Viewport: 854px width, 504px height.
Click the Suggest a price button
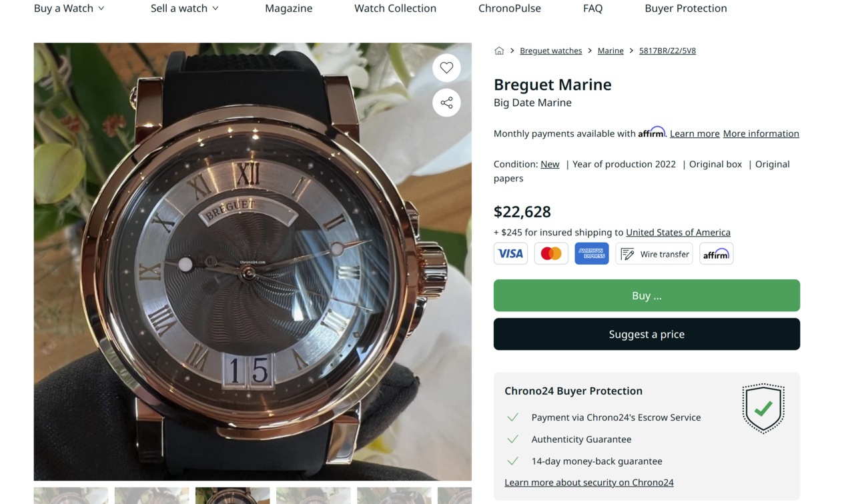coord(647,334)
